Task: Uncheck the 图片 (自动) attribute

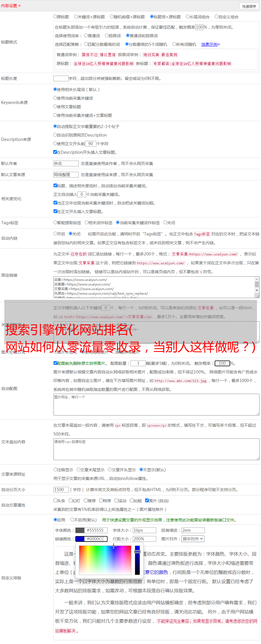Action: (x=147, y=501)
